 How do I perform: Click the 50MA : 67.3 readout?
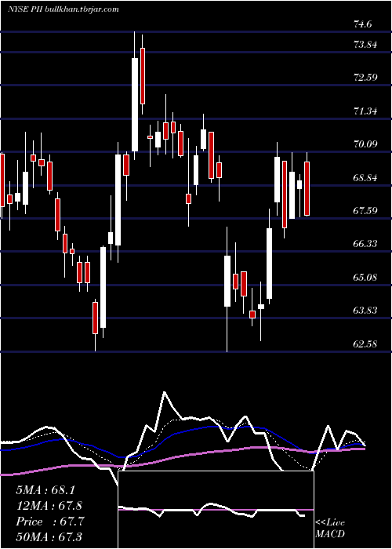point(49,536)
